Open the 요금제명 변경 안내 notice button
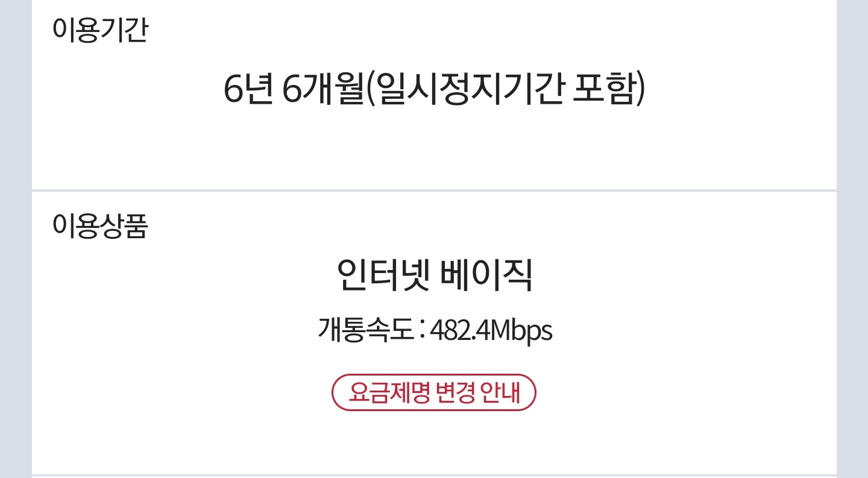 433,392
